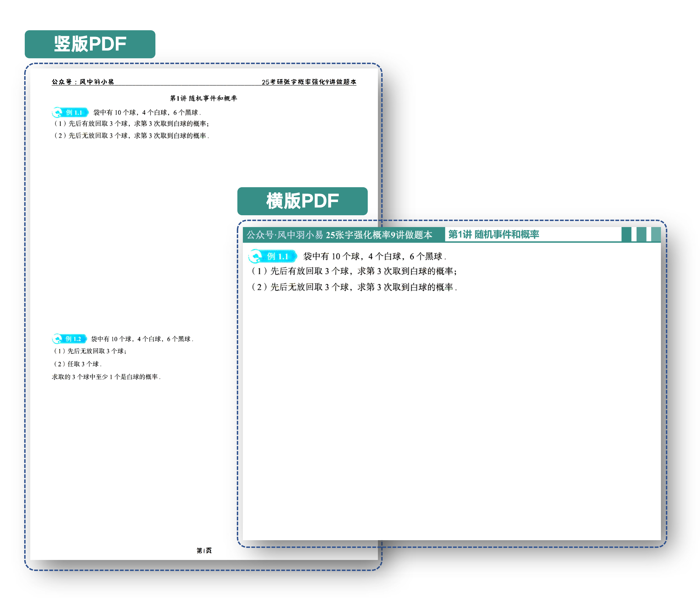Click the line 求取的 3 个球中至少 1 个是白球的概率
700x599 pixels.
[x=106, y=377]
